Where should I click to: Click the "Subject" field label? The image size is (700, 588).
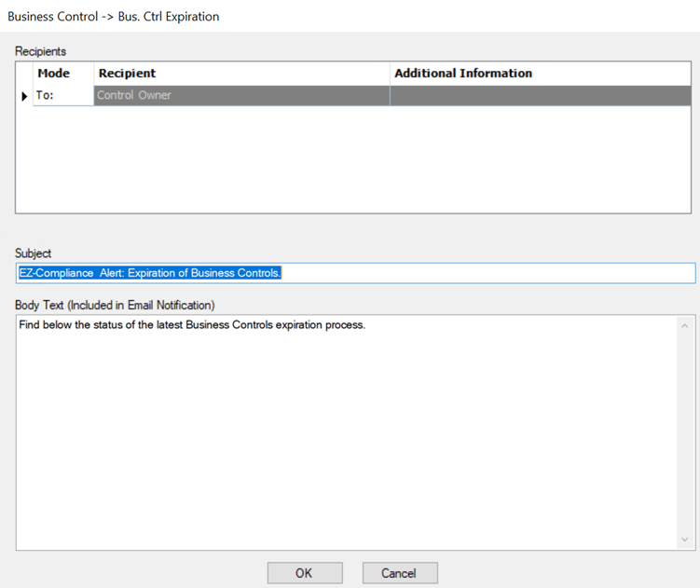[34, 253]
